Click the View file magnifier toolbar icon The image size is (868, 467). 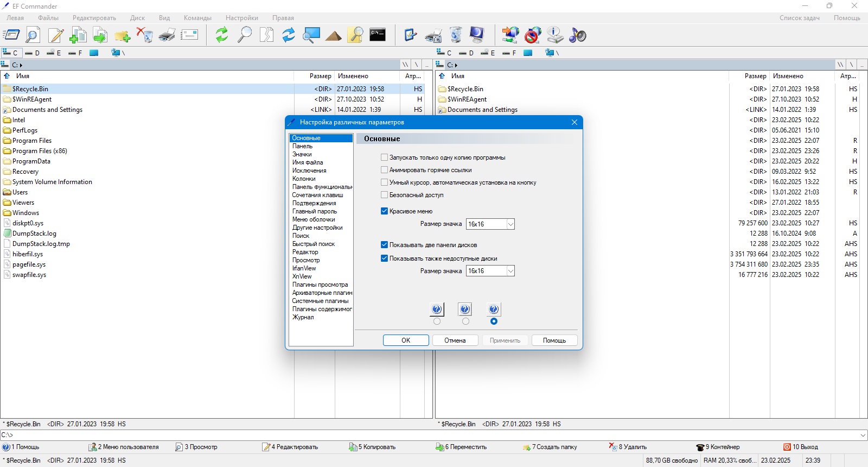click(x=33, y=35)
